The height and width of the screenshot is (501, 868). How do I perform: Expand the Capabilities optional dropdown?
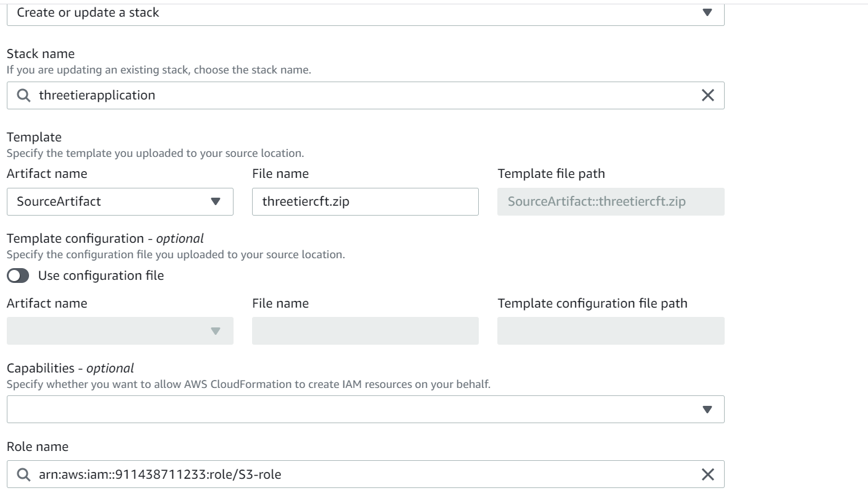point(358,410)
